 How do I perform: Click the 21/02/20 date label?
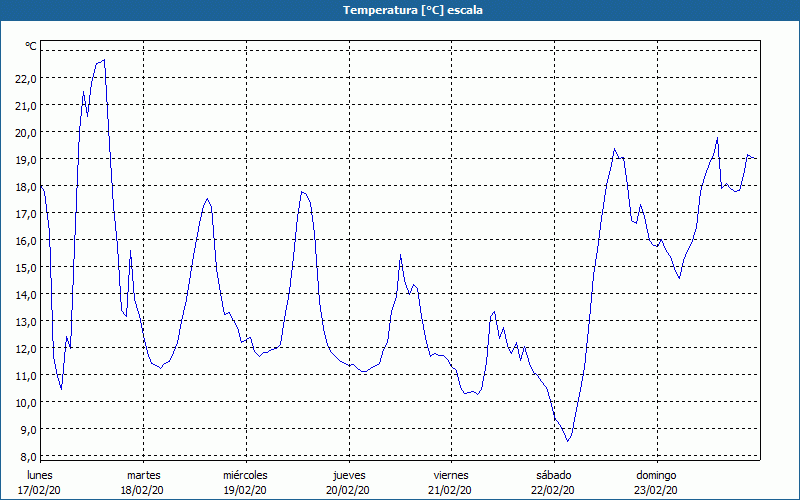point(450,490)
